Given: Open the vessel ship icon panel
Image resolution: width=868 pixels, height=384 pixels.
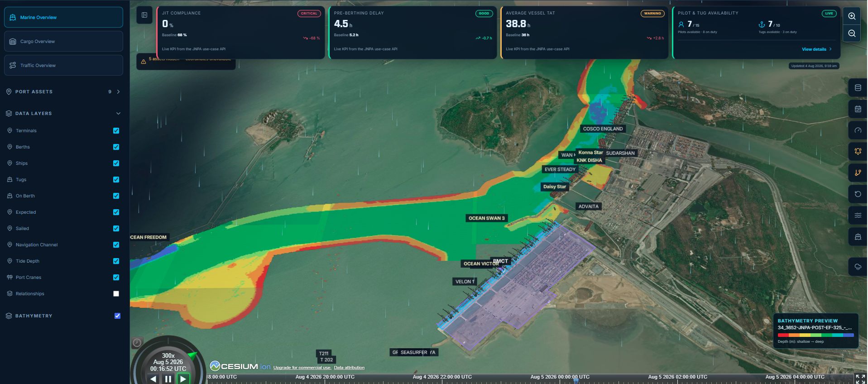Looking at the screenshot, I should (858, 237).
